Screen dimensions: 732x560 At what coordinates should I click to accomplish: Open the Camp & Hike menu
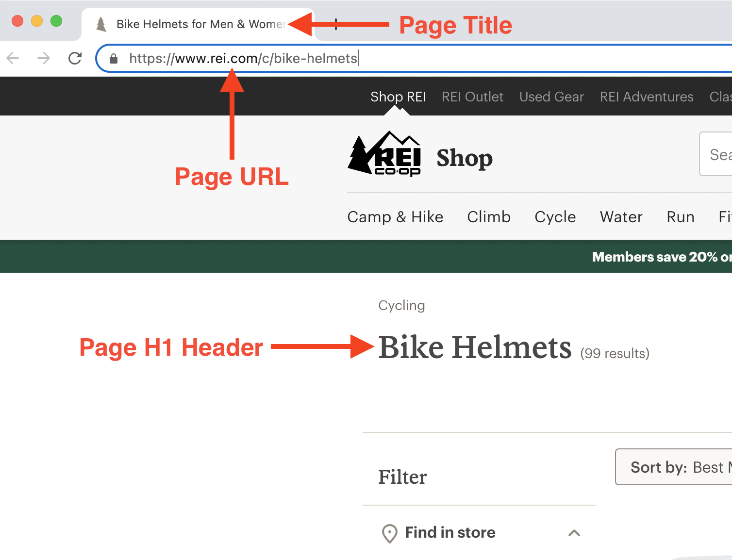click(x=395, y=217)
